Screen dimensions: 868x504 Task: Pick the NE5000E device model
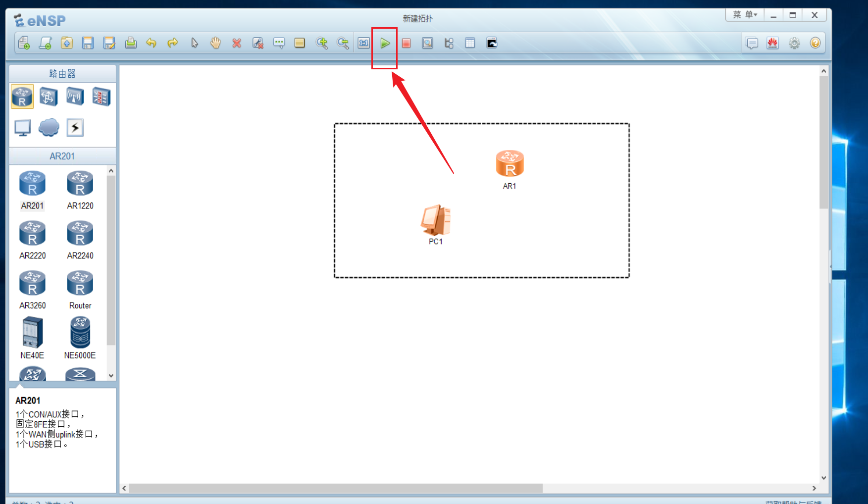point(80,338)
